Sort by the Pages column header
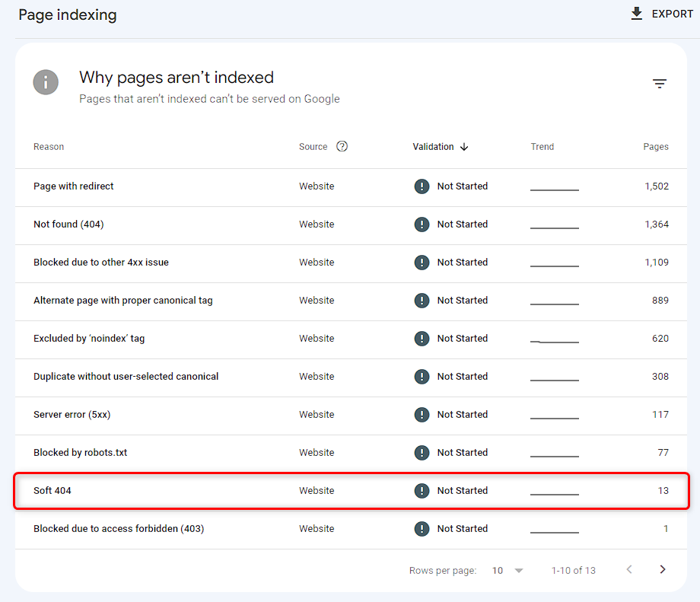The width and height of the screenshot is (700, 602). (x=655, y=147)
